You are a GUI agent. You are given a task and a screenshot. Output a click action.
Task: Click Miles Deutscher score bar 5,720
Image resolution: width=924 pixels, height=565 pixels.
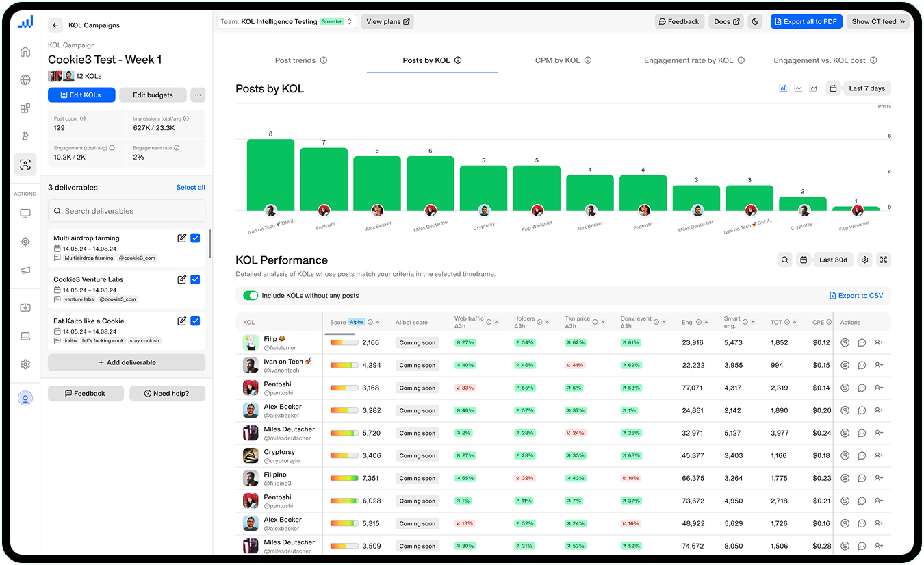[x=344, y=433]
